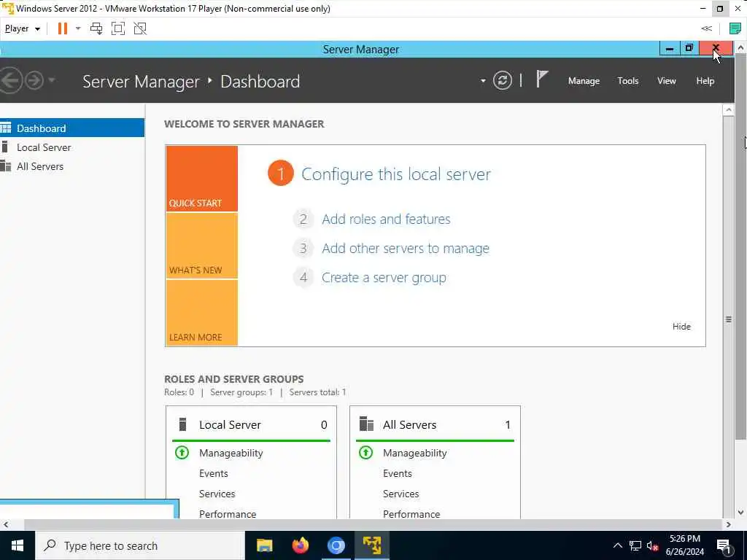
Task: Click VMware horizontal scrollbar right arrow
Action: 729,525
